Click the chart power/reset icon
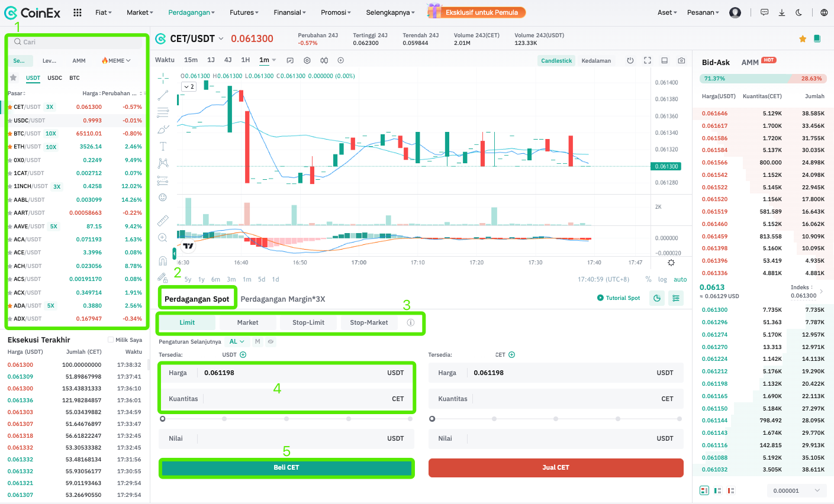Image resolution: width=834 pixels, height=504 pixels. (630, 60)
